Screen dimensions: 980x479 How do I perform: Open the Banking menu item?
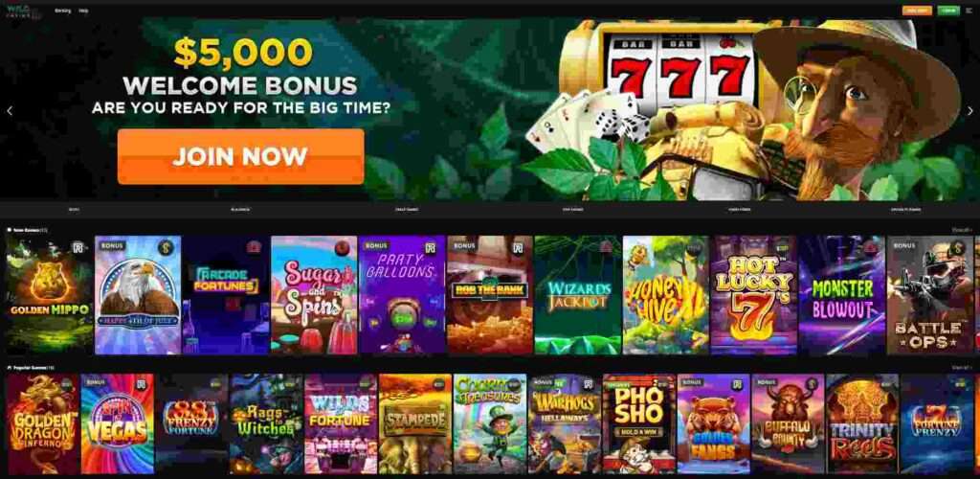pos(62,11)
